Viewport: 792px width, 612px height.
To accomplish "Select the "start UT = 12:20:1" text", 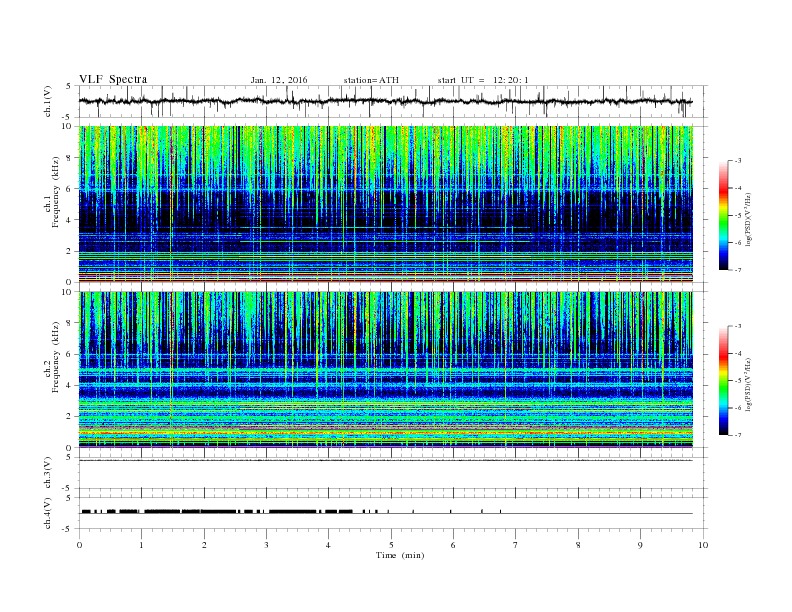I will click(x=483, y=80).
